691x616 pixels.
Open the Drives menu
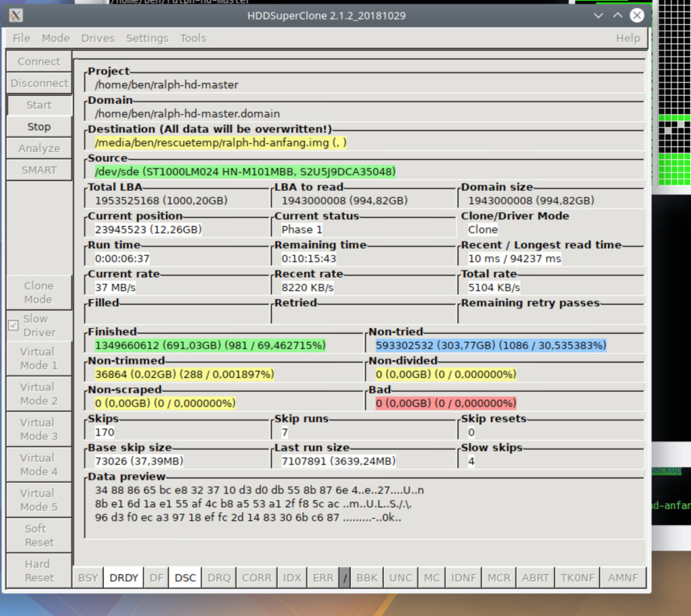(98, 38)
